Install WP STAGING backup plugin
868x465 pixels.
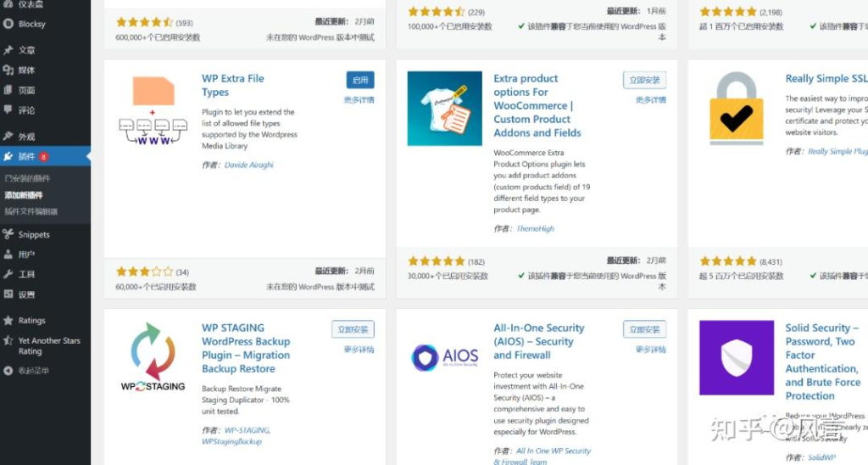coord(353,329)
